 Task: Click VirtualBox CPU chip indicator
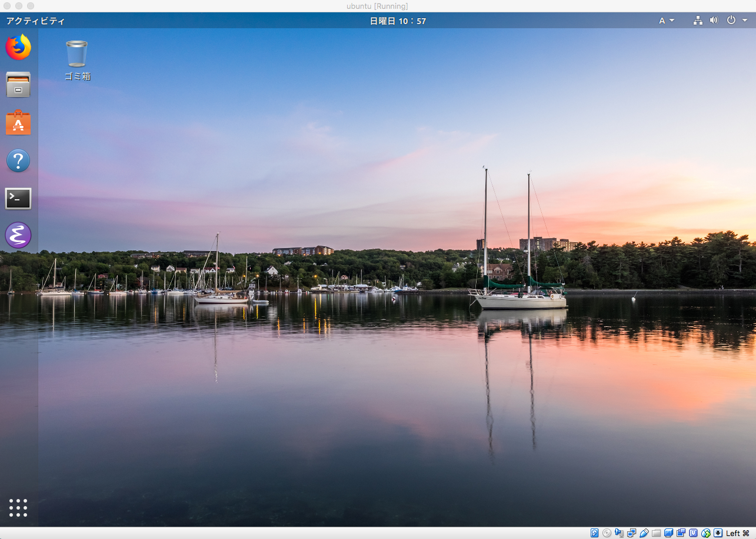(x=693, y=533)
